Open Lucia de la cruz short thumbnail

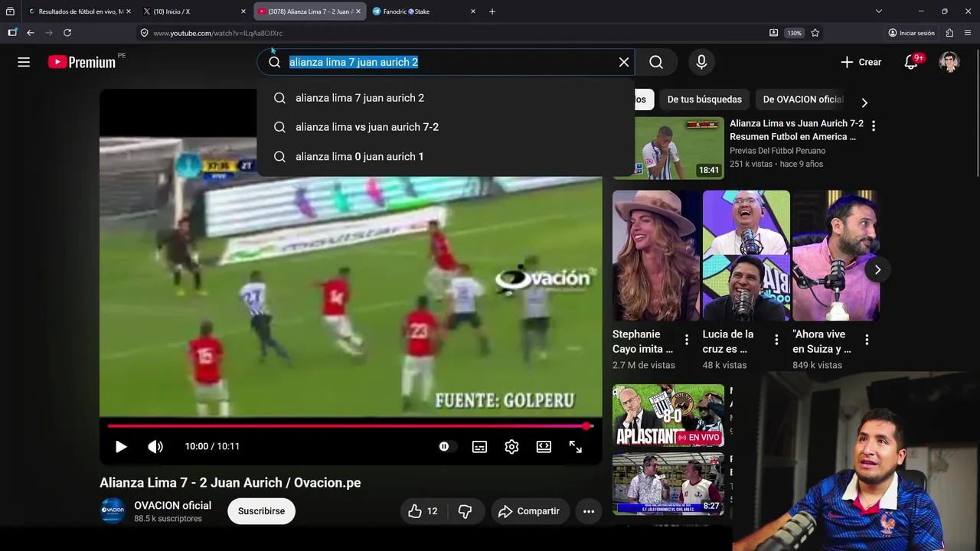tap(746, 256)
